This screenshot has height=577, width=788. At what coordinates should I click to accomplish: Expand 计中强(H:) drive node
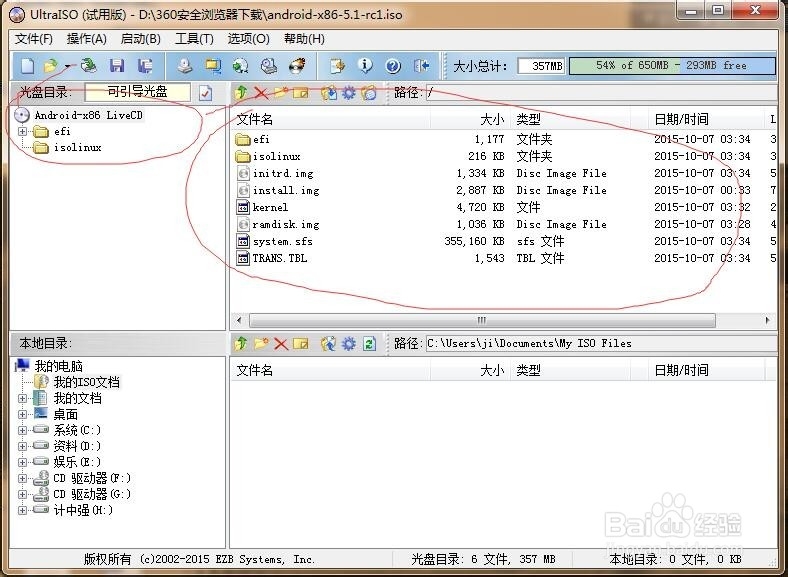click(x=22, y=511)
